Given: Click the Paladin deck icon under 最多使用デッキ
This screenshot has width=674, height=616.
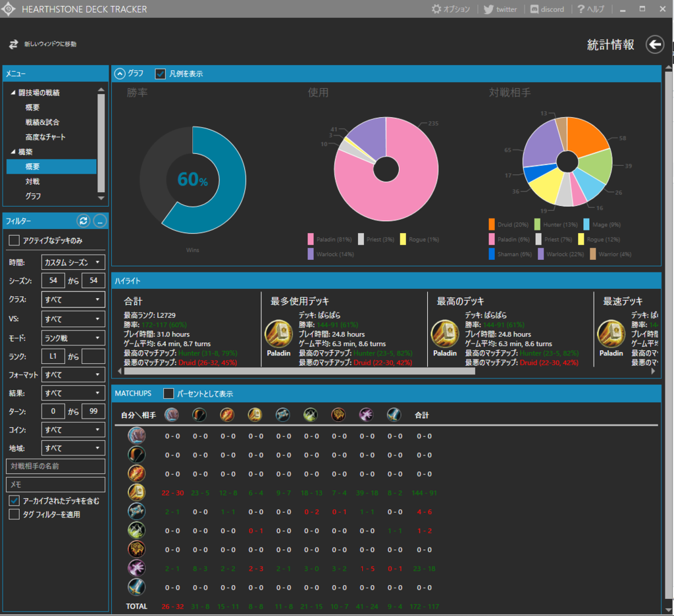Looking at the screenshot, I should (x=278, y=334).
